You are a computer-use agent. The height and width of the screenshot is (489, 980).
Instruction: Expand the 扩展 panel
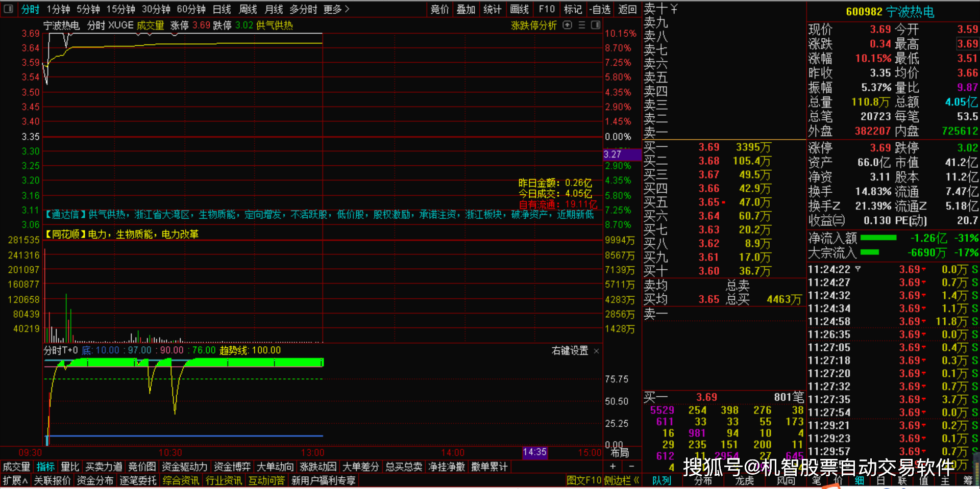[15, 480]
